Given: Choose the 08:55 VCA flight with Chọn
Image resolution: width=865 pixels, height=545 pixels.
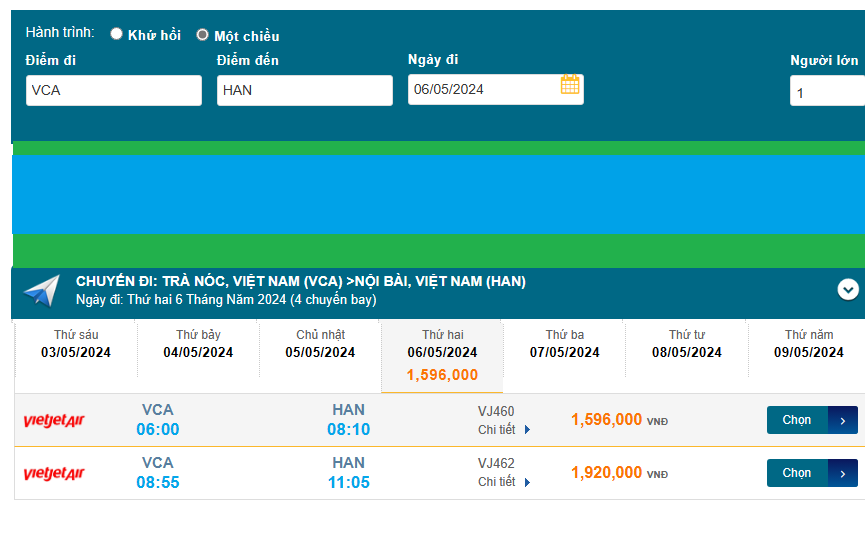Looking at the screenshot, I should click(x=798, y=473).
